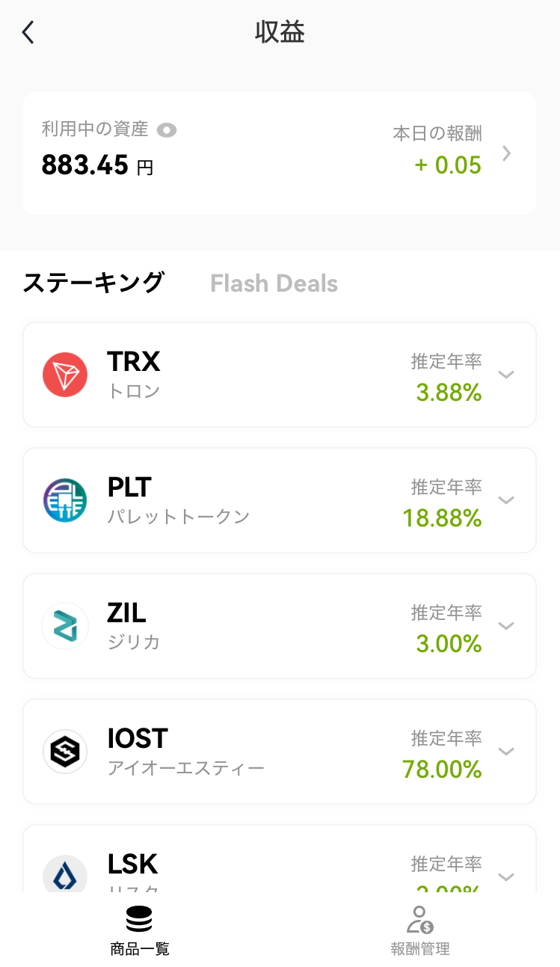Select the ステーキング tab
Image resolution: width=560 pixels, height=967 pixels.
click(93, 283)
